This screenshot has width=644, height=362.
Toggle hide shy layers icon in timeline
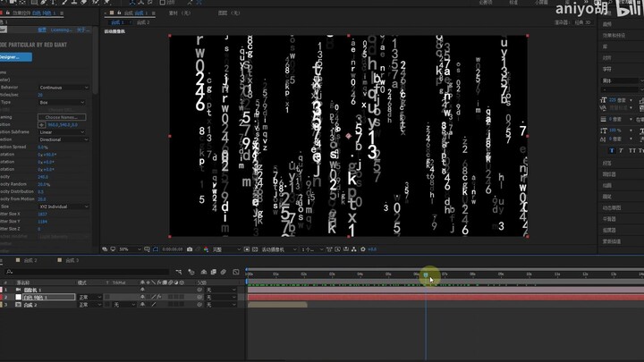tap(204, 272)
